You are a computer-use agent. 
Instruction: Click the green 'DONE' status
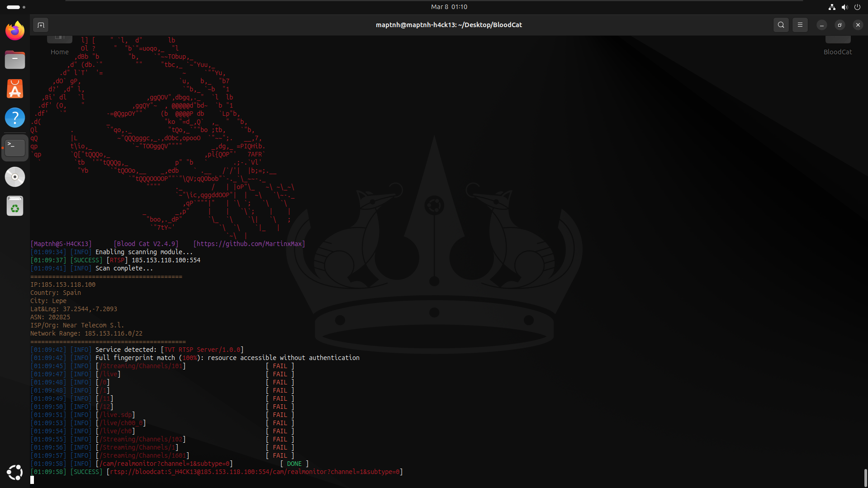(294, 464)
